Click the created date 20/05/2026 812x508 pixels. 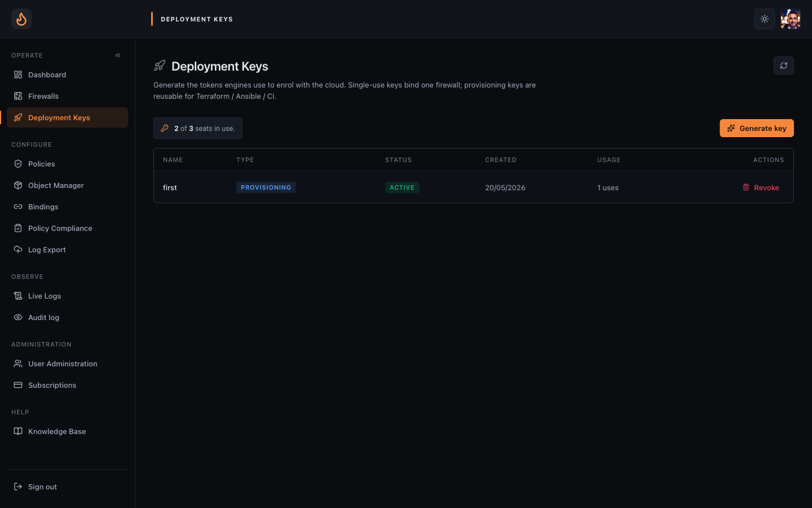point(505,187)
